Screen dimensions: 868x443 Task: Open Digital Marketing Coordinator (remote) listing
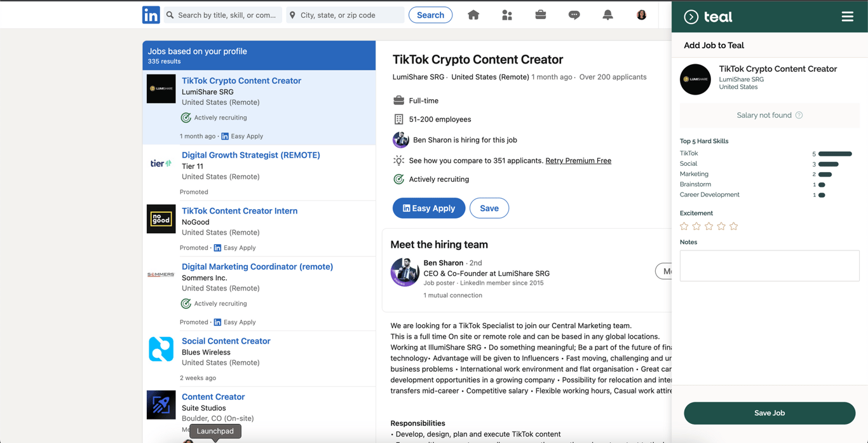[257, 267]
